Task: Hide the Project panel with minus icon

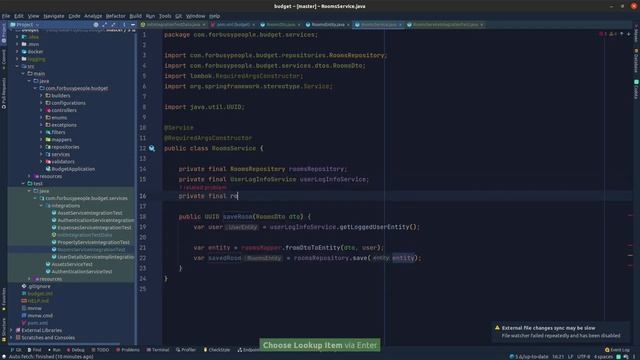Action: [x=133, y=24]
